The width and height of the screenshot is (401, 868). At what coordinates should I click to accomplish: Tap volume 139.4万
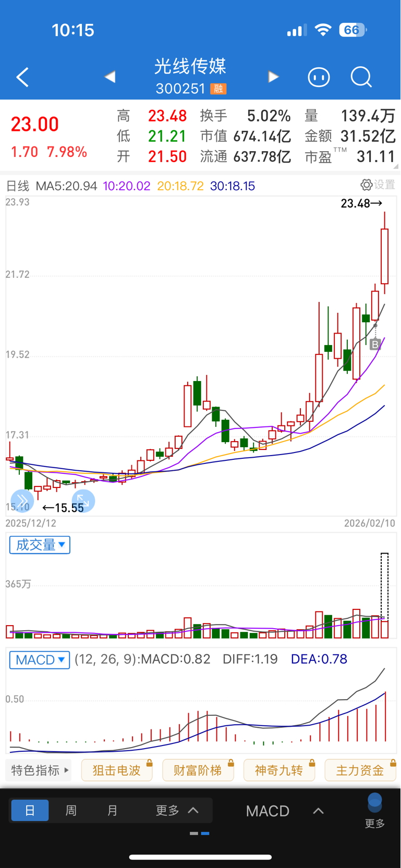[x=368, y=115]
